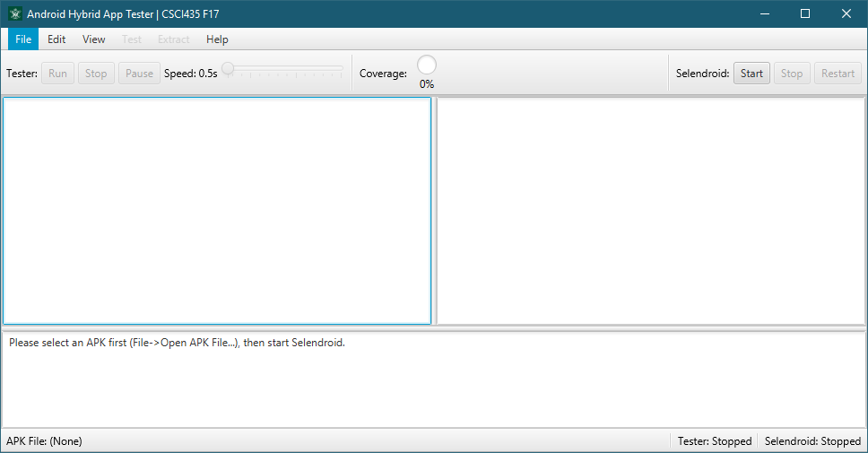
Task: Maximize the application window
Action: pyautogui.click(x=805, y=13)
